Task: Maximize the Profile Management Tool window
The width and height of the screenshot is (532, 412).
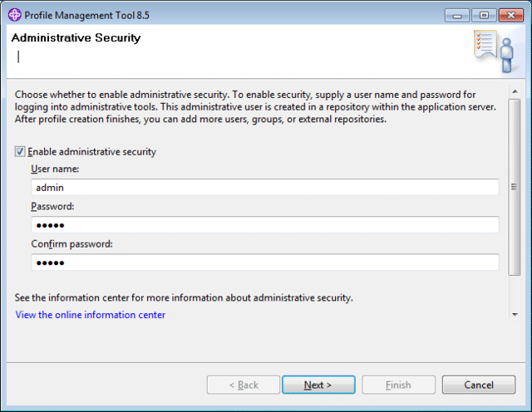Action: click(x=482, y=15)
